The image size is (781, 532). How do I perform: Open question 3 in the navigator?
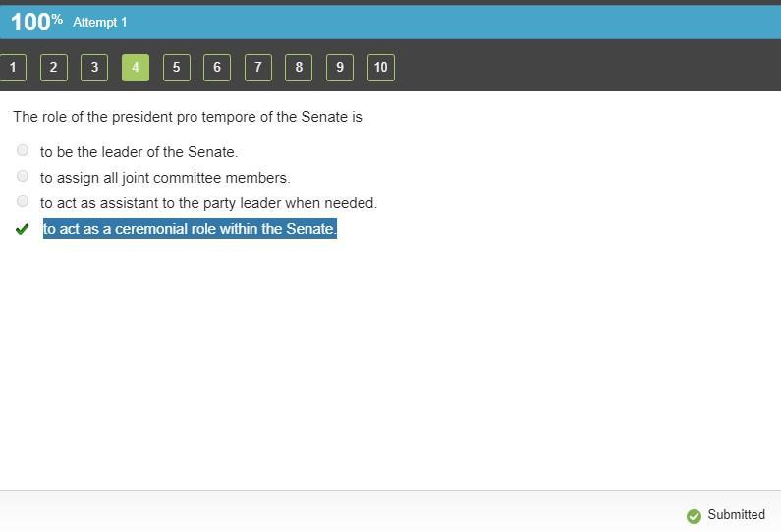coord(94,67)
